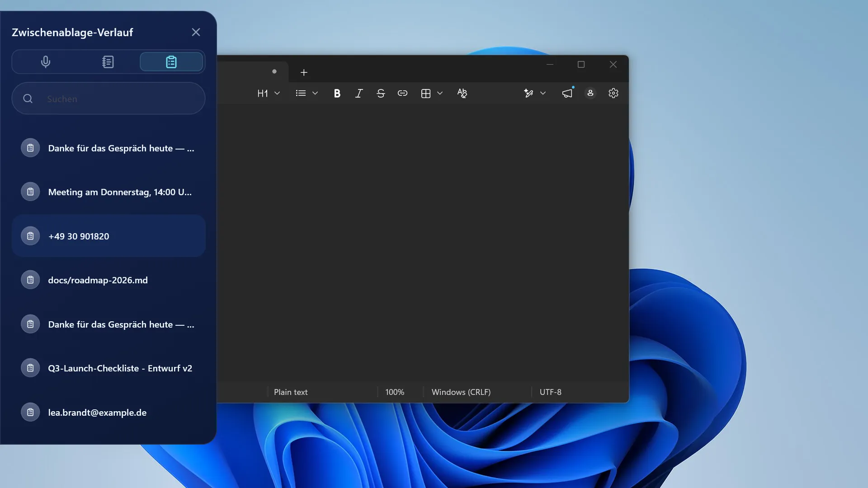Select second 'Danke für das Gespräch heute' entry
This screenshot has height=488, width=868.
tap(108, 324)
